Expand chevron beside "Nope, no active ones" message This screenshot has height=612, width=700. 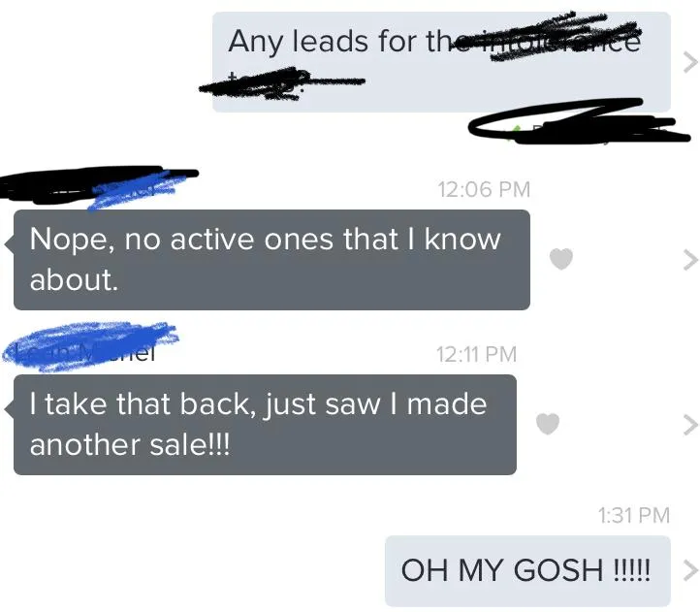pyautogui.click(x=690, y=260)
